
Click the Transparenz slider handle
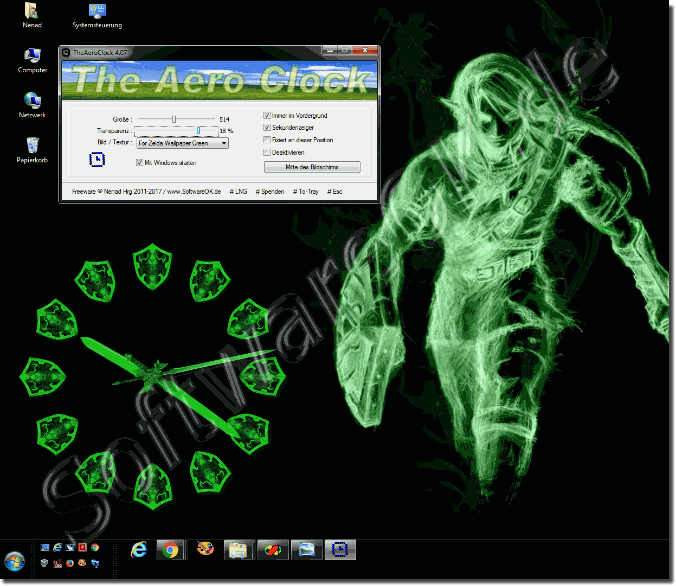(198, 130)
